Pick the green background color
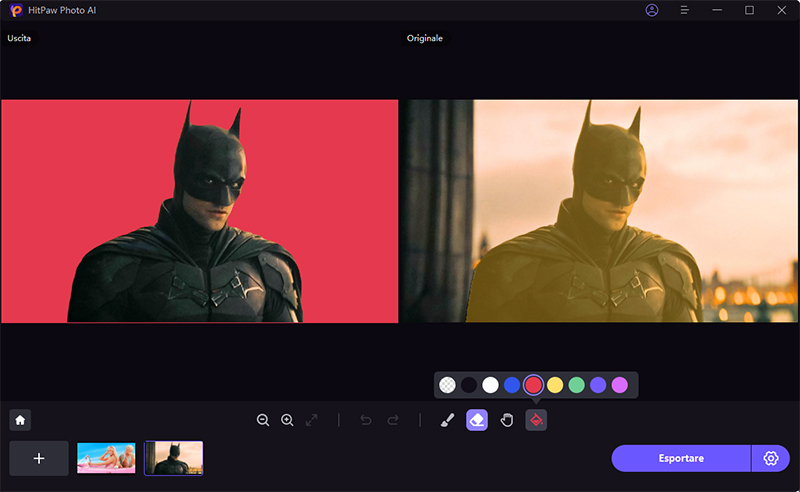800x492 pixels. 576,385
